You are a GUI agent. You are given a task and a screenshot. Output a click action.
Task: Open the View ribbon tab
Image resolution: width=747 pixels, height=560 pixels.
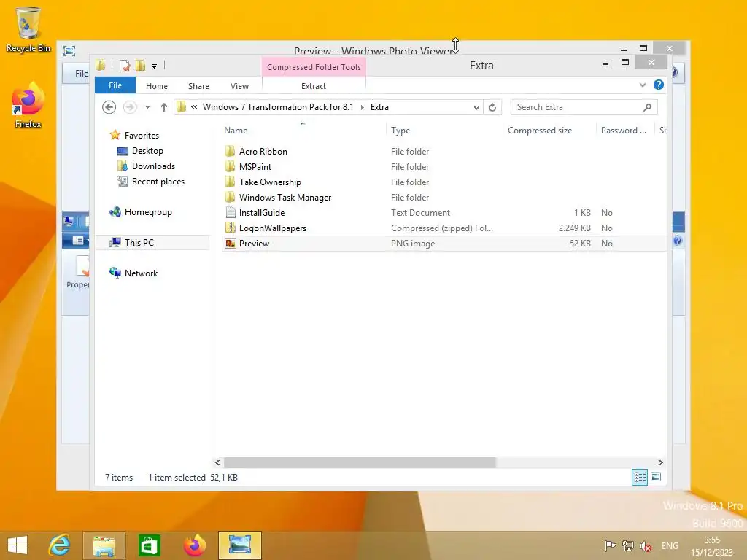(x=239, y=86)
